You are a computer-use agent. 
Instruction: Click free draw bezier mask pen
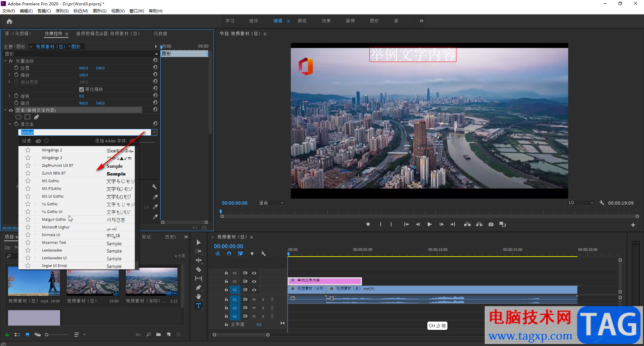(36, 117)
